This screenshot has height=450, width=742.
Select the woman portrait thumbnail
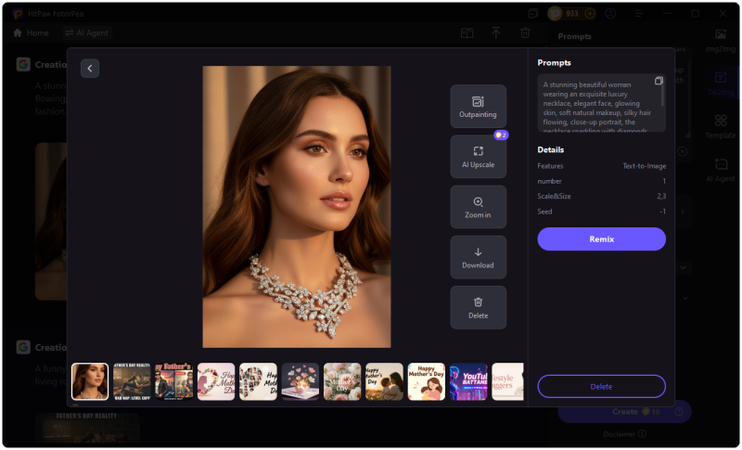click(90, 382)
